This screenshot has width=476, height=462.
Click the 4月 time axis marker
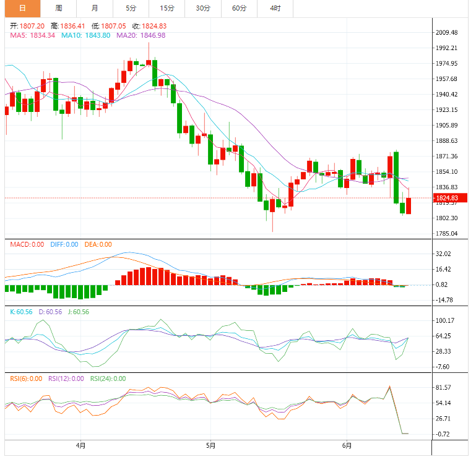[80, 446]
